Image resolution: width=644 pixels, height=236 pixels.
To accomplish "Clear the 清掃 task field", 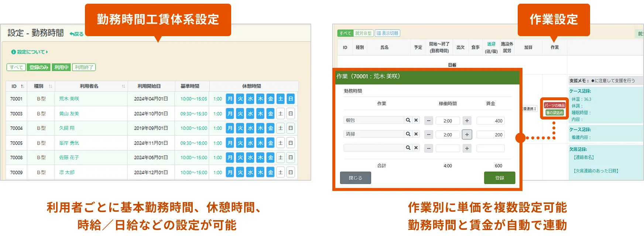I will 416,134.
